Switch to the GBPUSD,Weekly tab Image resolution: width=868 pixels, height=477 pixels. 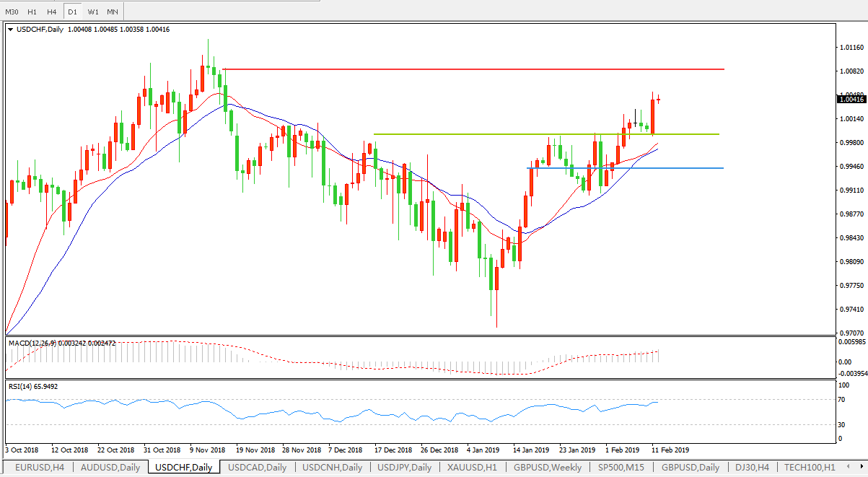[548, 467]
